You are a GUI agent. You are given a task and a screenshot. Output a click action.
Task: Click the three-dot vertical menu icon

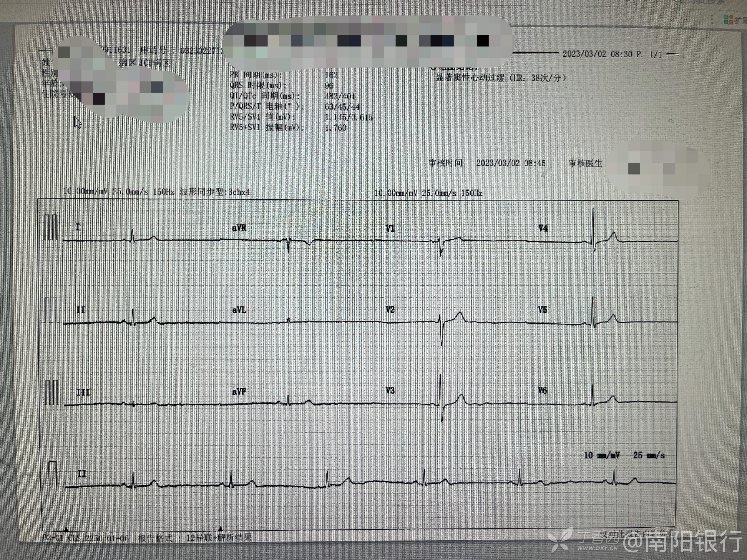(712, 20)
